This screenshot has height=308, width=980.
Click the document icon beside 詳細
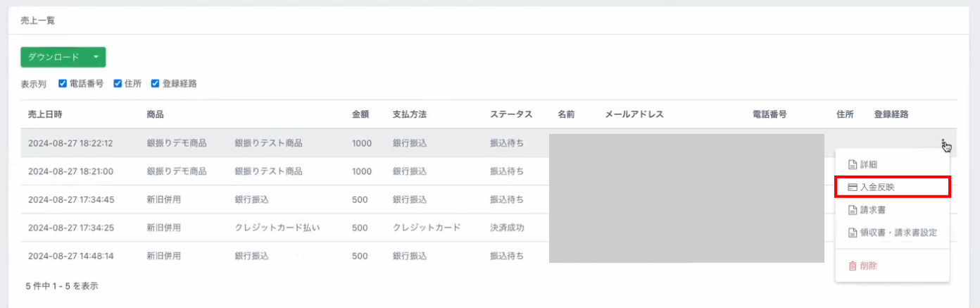click(x=852, y=165)
